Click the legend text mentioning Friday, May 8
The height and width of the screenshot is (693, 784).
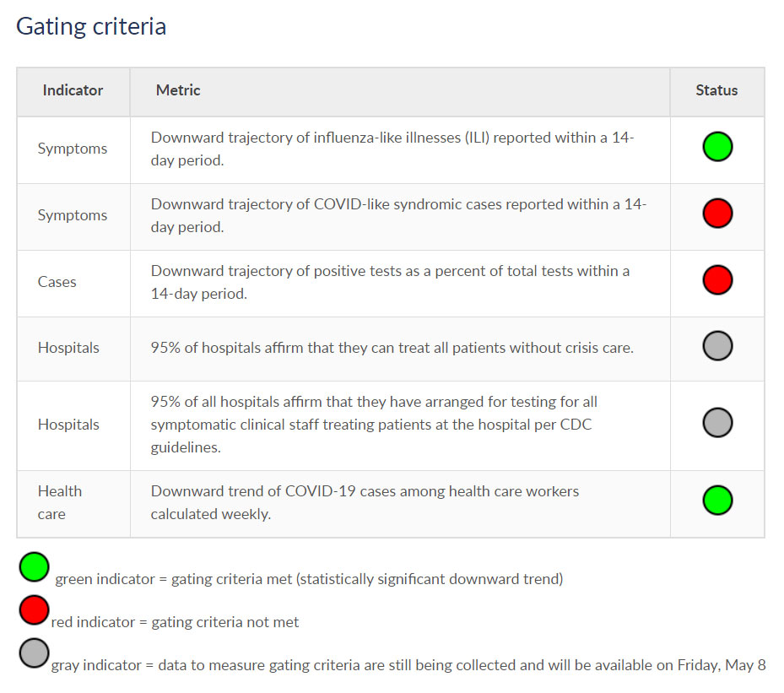[x=408, y=665]
